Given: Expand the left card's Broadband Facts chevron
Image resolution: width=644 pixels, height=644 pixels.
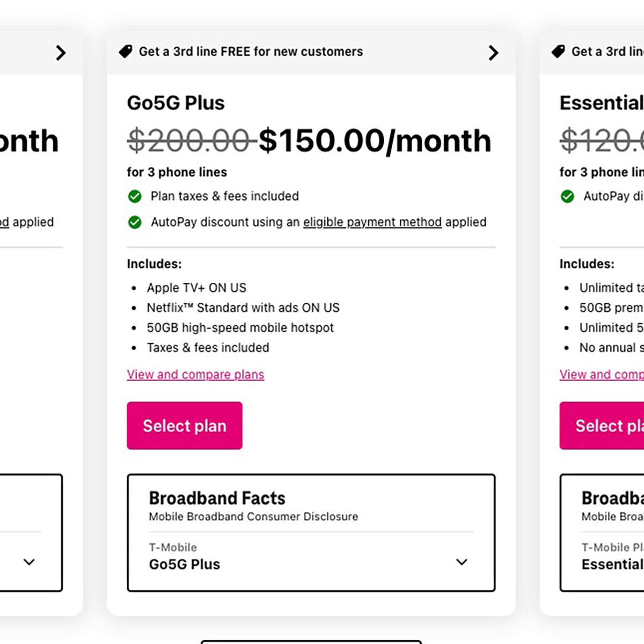Looking at the screenshot, I should (30, 562).
